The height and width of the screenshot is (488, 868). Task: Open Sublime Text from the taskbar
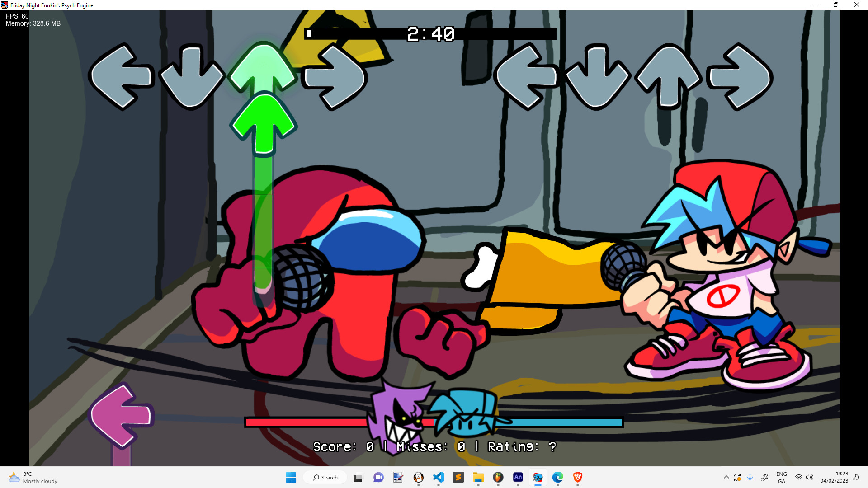click(x=458, y=478)
